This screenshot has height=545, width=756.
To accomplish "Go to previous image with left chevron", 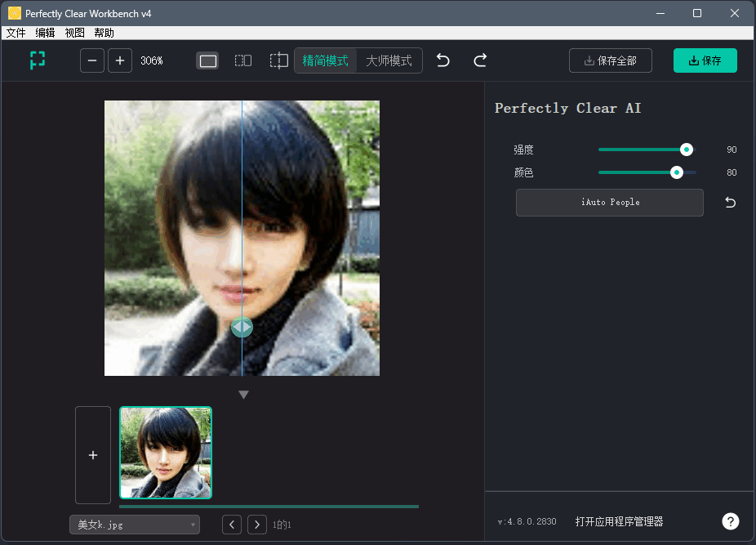I will click(231, 524).
